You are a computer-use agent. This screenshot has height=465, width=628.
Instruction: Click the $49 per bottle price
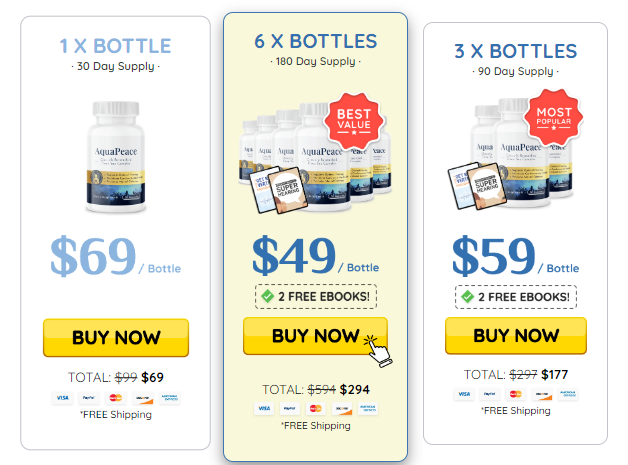(x=316, y=255)
